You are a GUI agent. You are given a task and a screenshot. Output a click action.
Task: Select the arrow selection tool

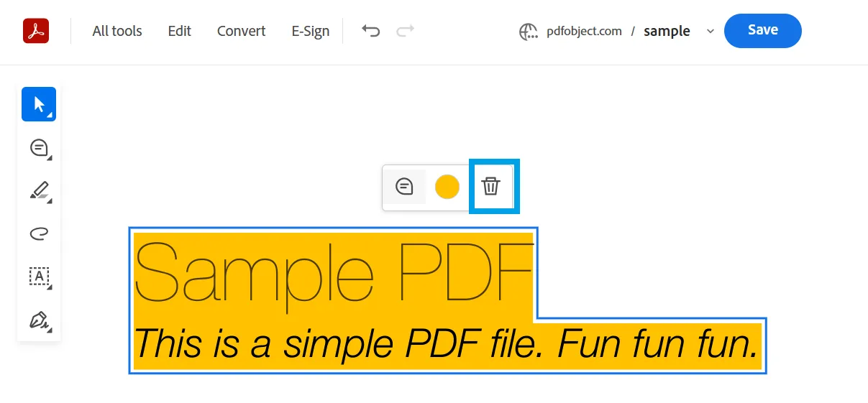[x=39, y=104]
